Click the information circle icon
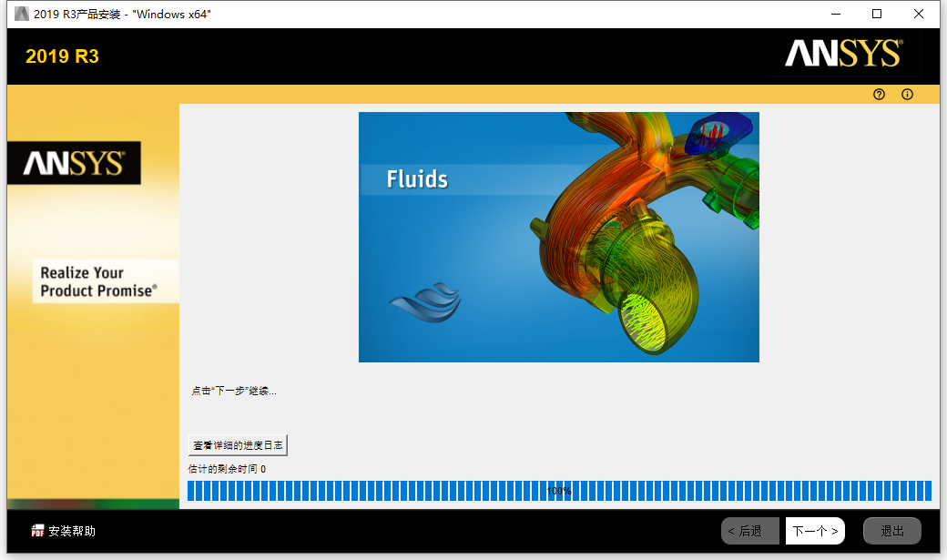The image size is (947, 560). (907, 94)
